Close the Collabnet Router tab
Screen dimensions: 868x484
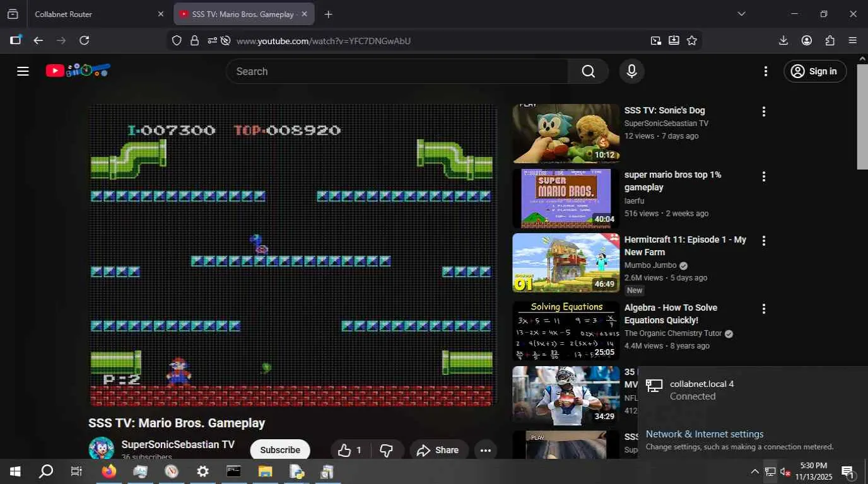(x=160, y=14)
